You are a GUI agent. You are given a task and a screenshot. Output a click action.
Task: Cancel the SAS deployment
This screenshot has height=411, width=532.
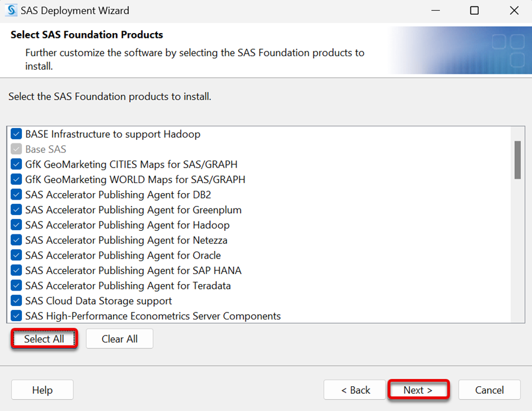point(489,390)
